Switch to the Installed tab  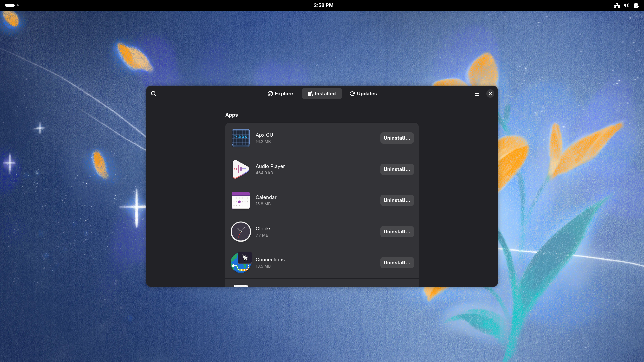coord(322,94)
